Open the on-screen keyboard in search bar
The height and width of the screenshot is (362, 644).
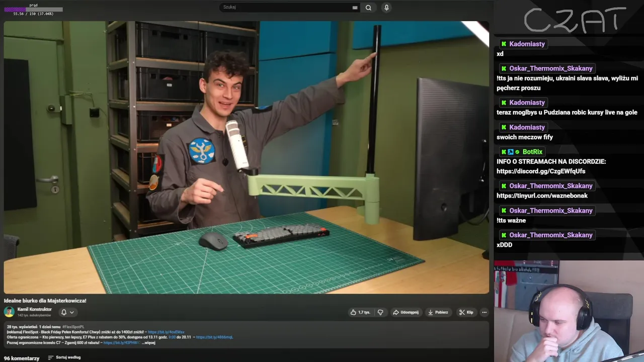tap(355, 8)
